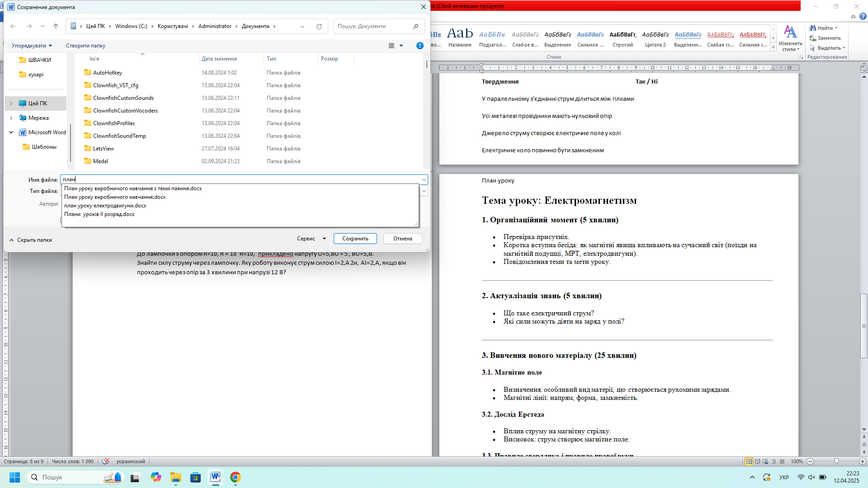Open Word help question icon in ribbon
Viewport: 868px width, 488px height.
863,16
